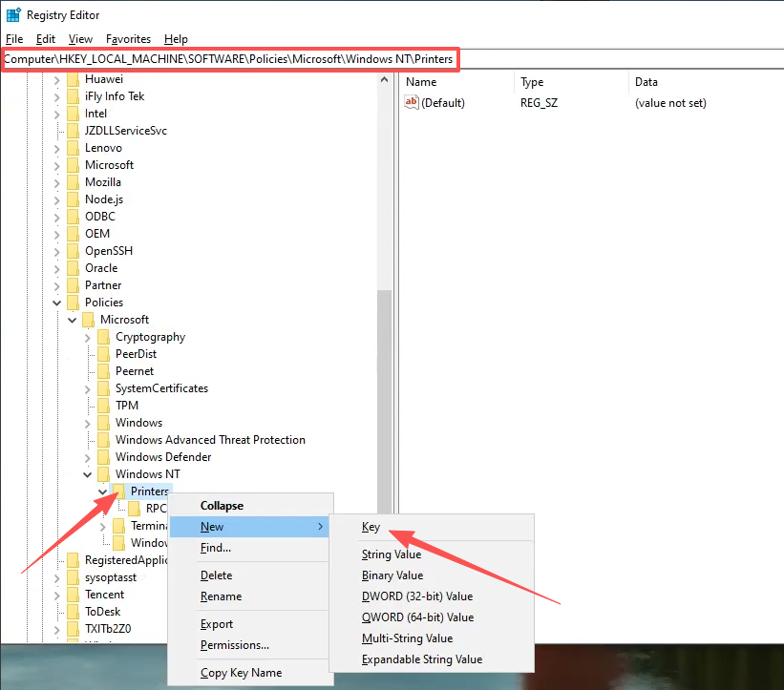
Task: Click the string value icon beside (Default)
Action: pos(412,102)
